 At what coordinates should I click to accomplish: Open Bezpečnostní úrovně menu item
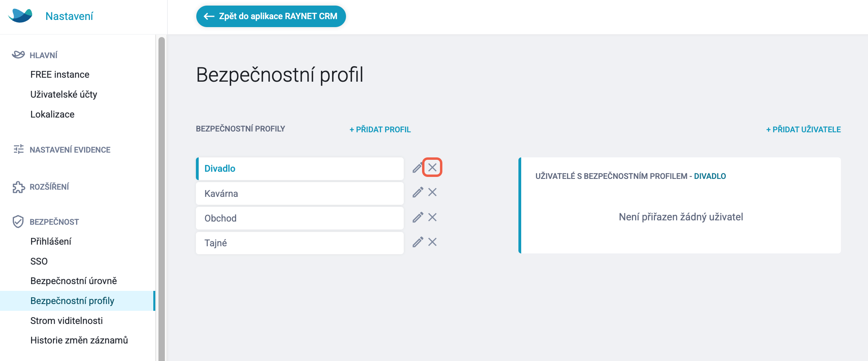coord(74,281)
